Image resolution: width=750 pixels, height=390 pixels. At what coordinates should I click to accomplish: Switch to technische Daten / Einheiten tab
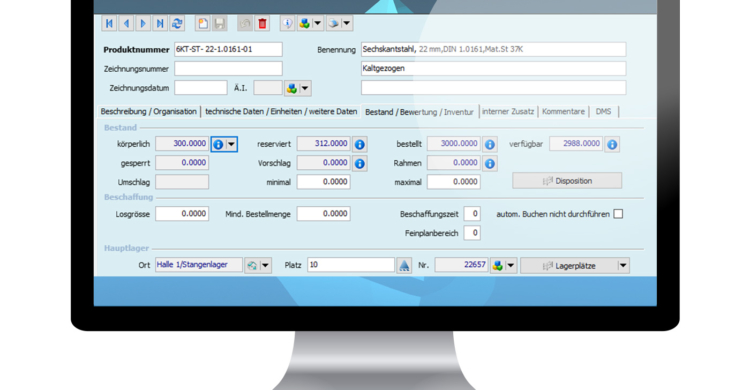click(x=281, y=111)
